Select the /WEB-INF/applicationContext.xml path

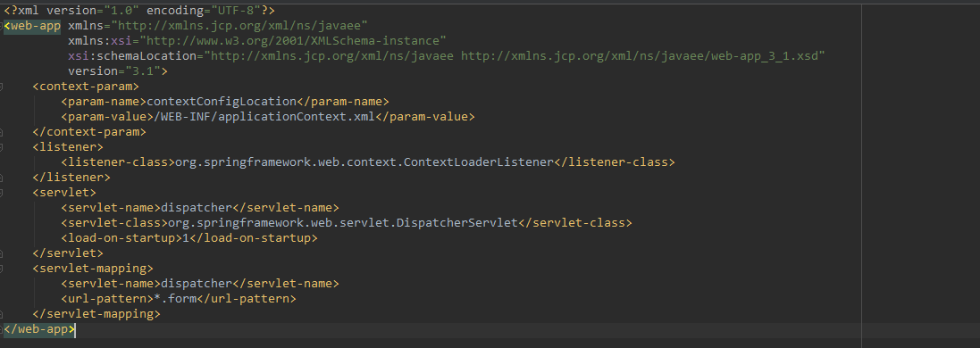[264, 117]
